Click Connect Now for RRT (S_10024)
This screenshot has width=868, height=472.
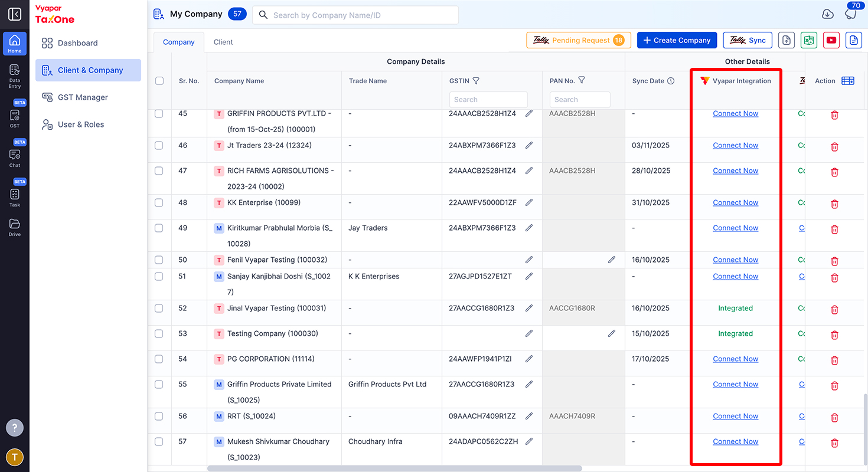[x=736, y=416]
